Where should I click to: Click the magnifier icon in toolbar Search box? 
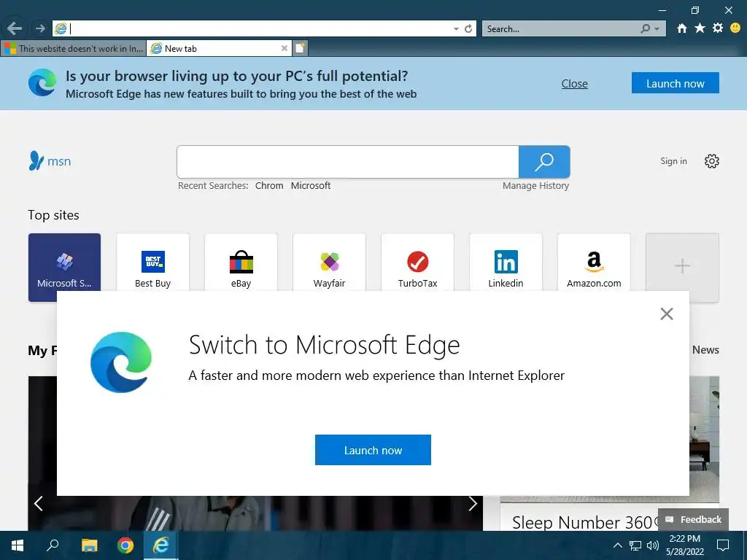[x=645, y=28]
